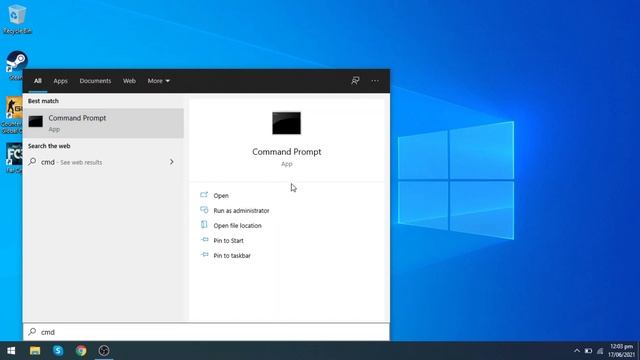The image size is (640, 360).
Task: Open Skype from the taskbar
Action: (x=58, y=351)
